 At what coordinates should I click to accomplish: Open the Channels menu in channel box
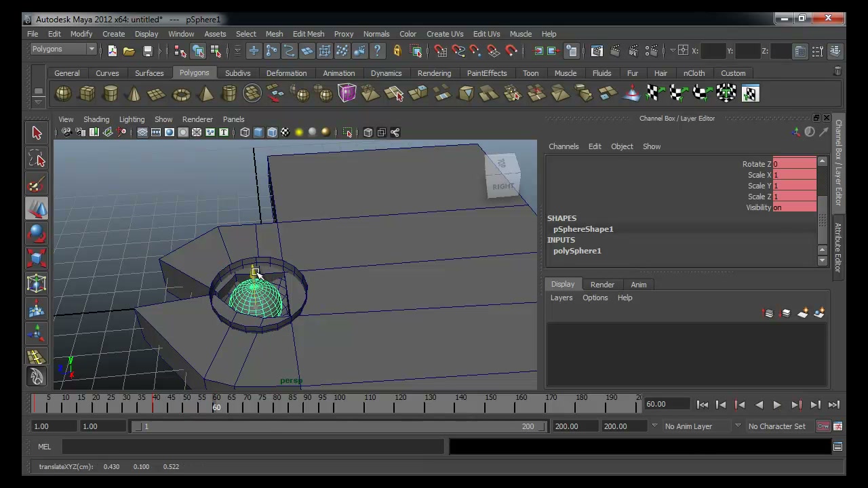tap(564, 146)
